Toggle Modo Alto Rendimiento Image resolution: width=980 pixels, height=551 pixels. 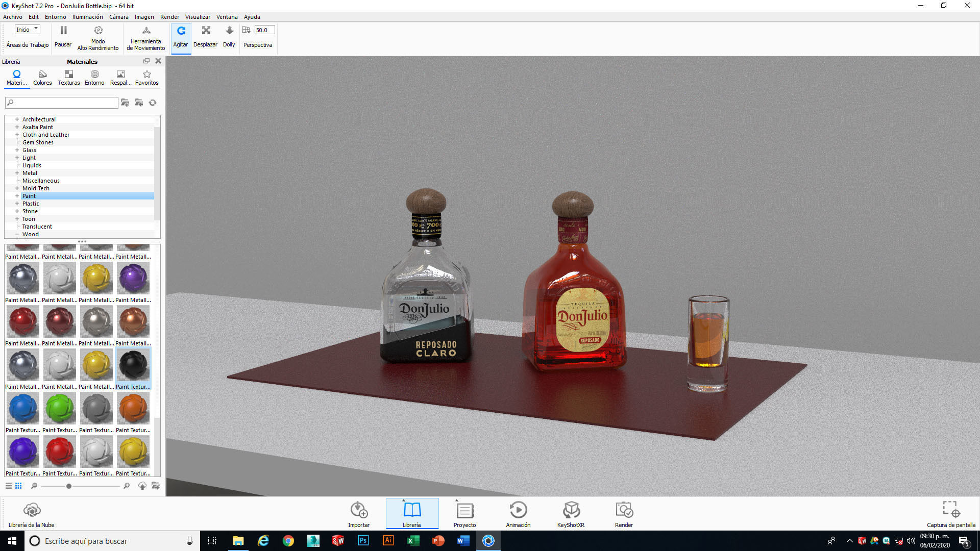(x=98, y=38)
